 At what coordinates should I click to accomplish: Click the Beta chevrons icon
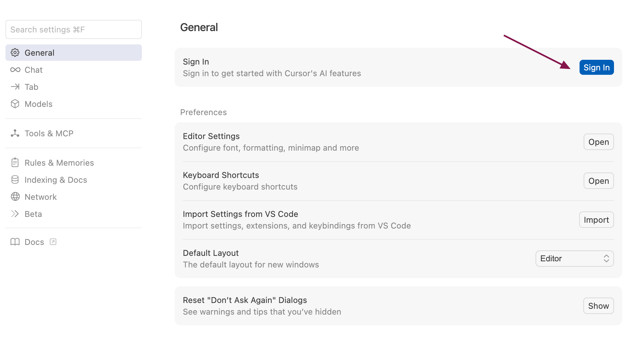tap(15, 214)
